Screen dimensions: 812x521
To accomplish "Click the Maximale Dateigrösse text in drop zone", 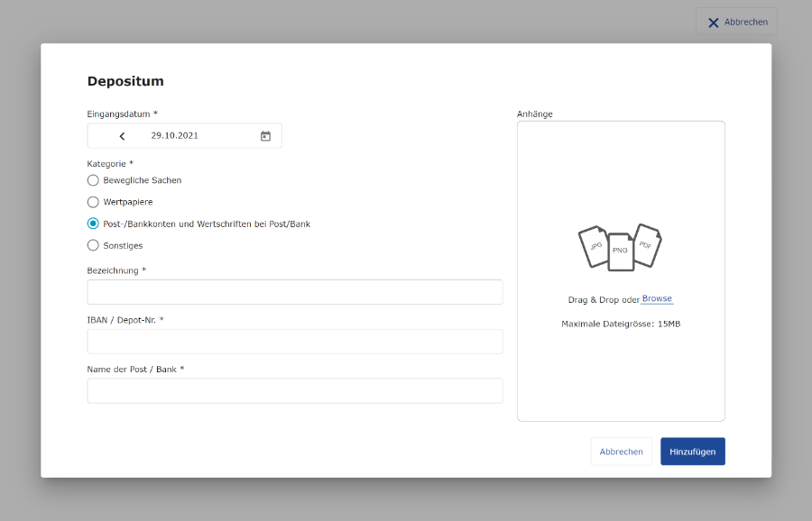I will 621,324.
